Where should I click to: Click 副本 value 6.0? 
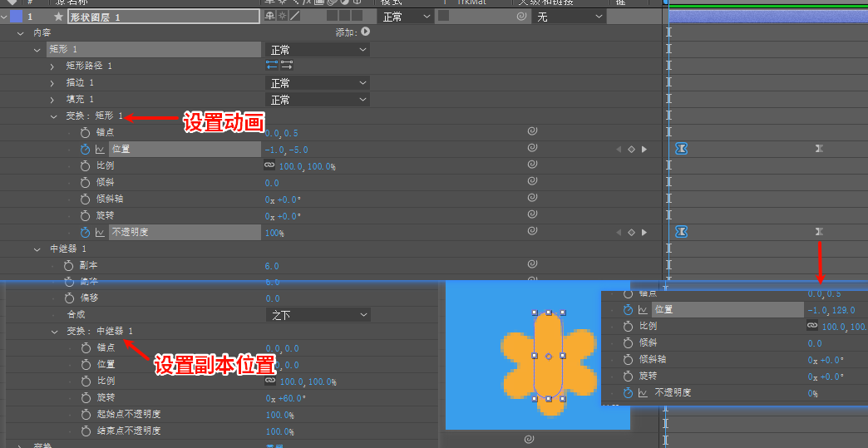point(272,265)
